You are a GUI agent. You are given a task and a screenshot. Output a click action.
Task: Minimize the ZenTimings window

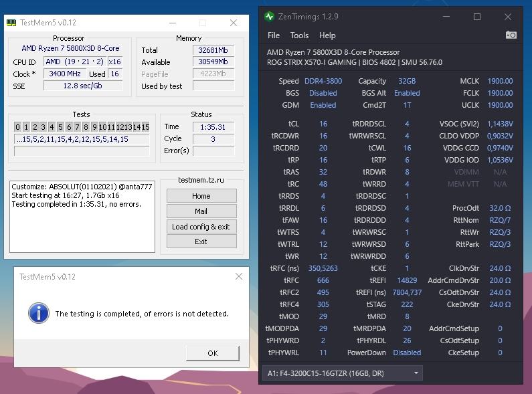[446, 17]
